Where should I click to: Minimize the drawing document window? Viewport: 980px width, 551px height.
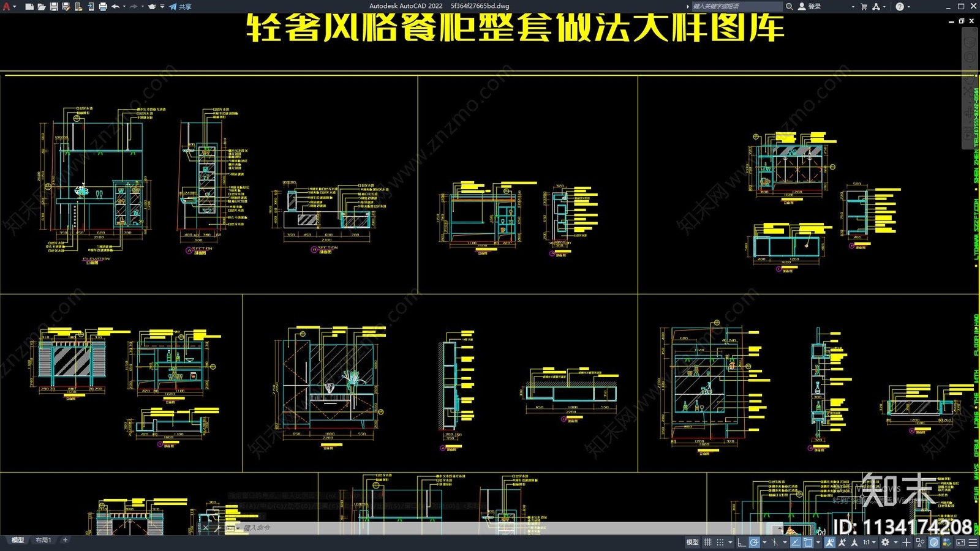[x=951, y=21]
